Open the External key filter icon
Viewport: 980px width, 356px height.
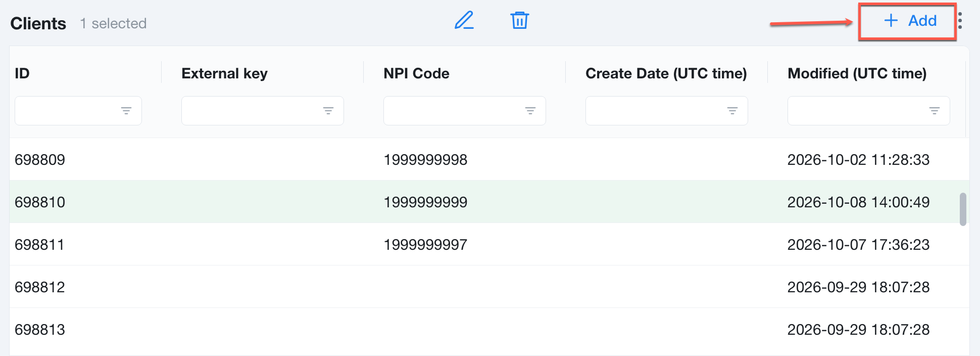click(328, 111)
